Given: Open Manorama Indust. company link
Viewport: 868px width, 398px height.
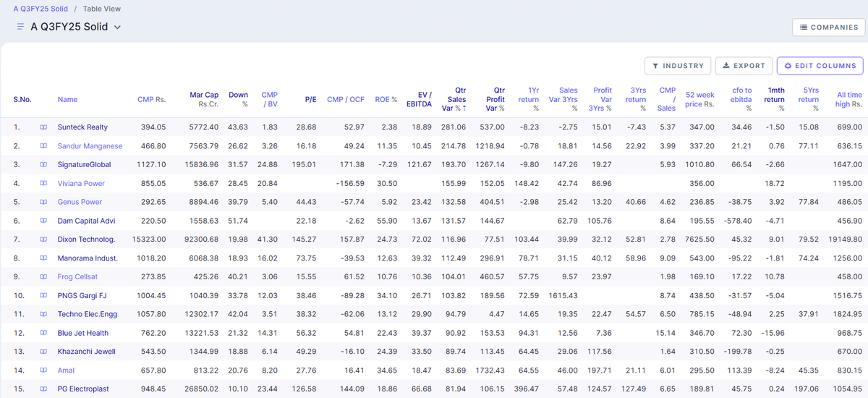Looking at the screenshot, I should click(88, 258).
